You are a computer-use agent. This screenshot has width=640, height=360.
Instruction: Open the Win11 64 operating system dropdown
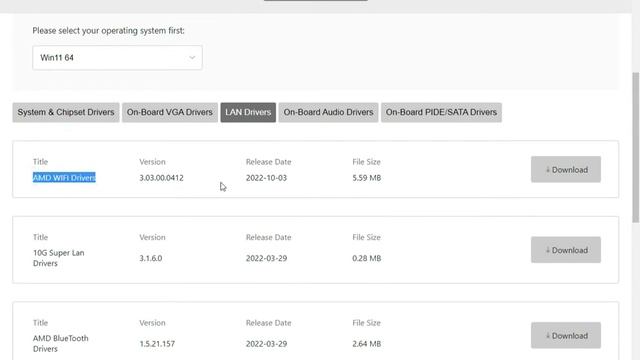click(117, 58)
